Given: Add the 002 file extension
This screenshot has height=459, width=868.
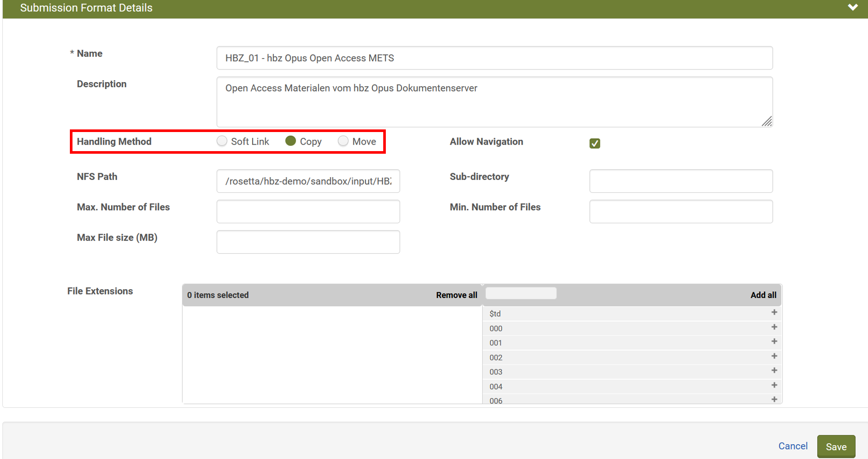Looking at the screenshot, I should (774, 356).
